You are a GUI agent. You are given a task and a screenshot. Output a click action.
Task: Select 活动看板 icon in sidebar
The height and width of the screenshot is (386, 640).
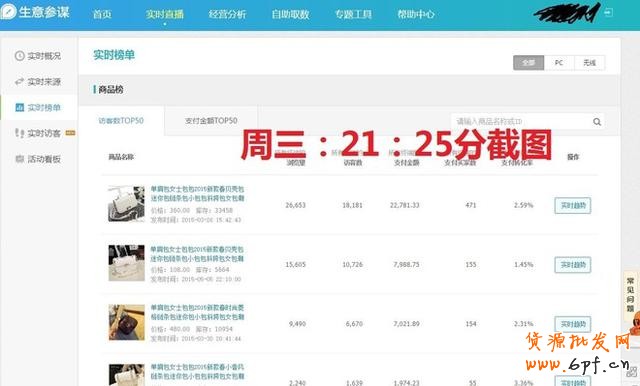coord(20,159)
